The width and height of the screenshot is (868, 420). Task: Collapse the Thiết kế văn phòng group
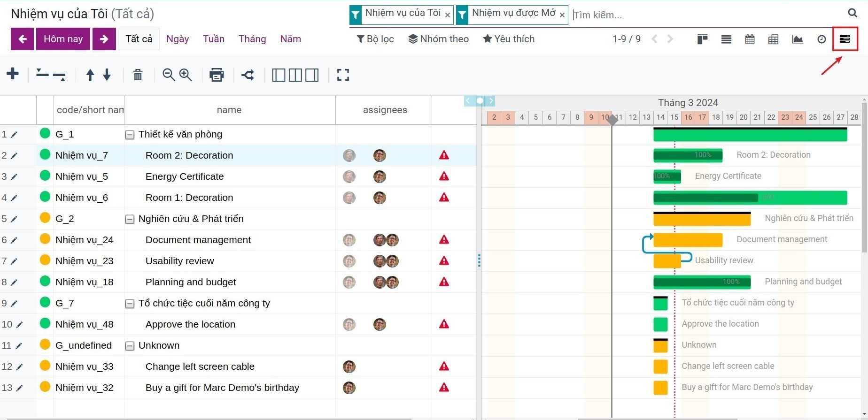click(130, 135)
